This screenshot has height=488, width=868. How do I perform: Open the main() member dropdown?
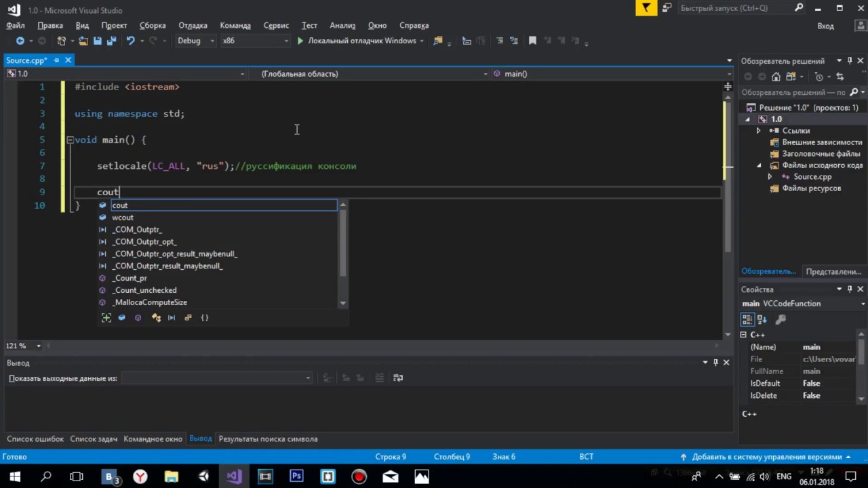612,74
